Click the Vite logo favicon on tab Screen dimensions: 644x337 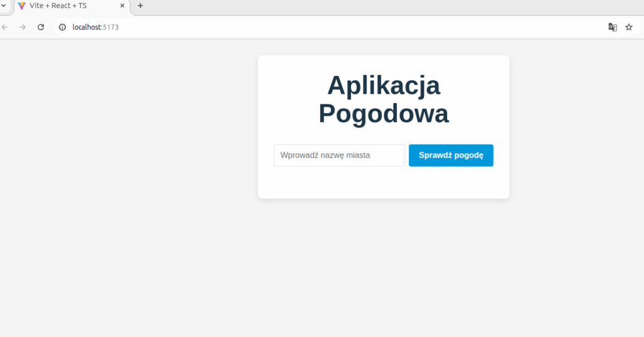(x=22, y=6)
